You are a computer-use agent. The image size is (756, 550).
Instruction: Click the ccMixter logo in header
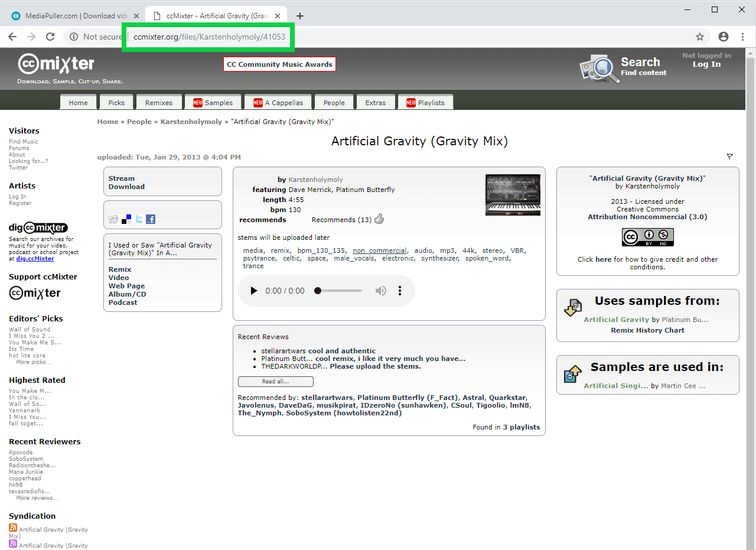(56, 64)
